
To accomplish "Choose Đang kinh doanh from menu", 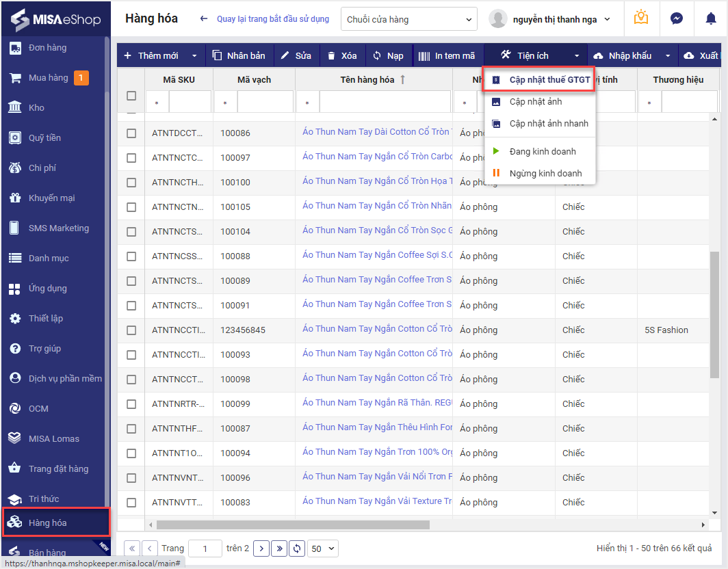I will tap(540, 151).
